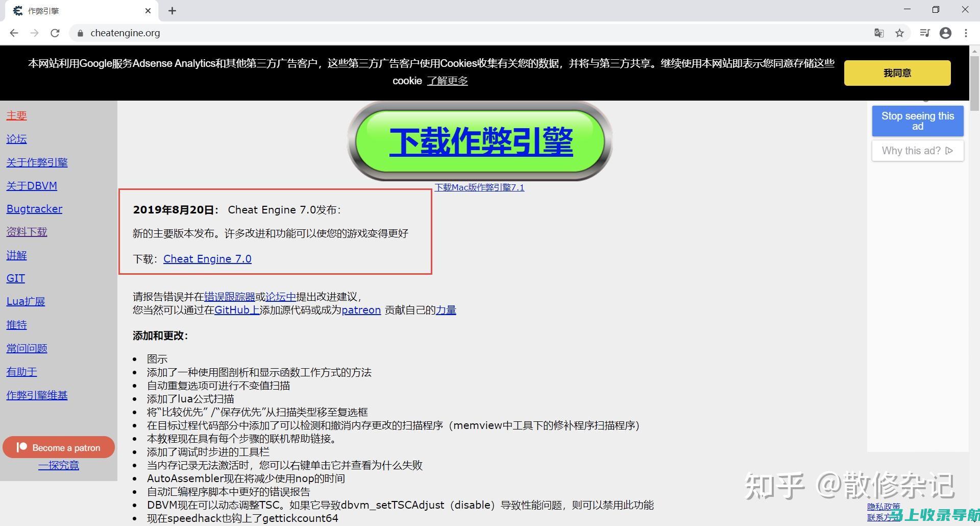The width and height of the screenshot is (980, 526).
Task: Open the user profile avatar icon
Action: [x=946, y=33]
